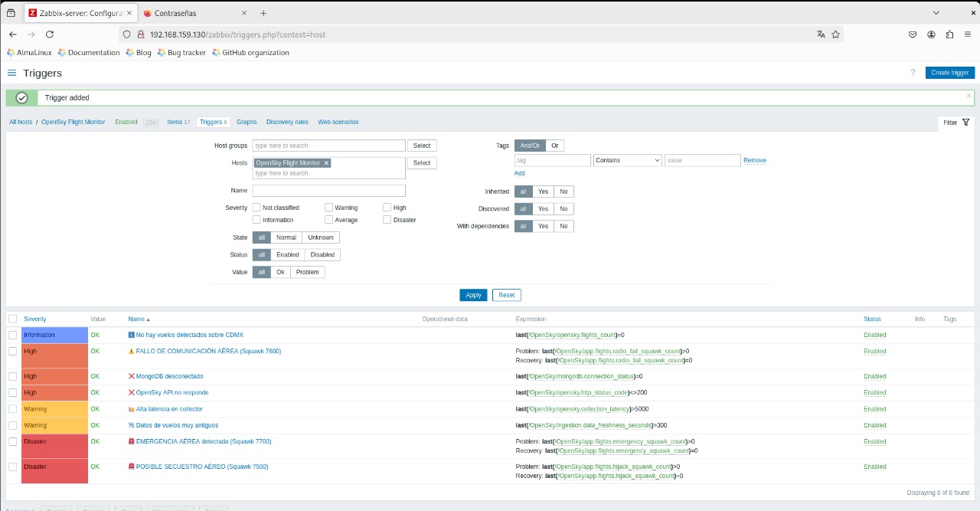Remove OpenSky Flight Monitor host chip
980x511 pixels.
pyautogui.click(x=326, y=163)
